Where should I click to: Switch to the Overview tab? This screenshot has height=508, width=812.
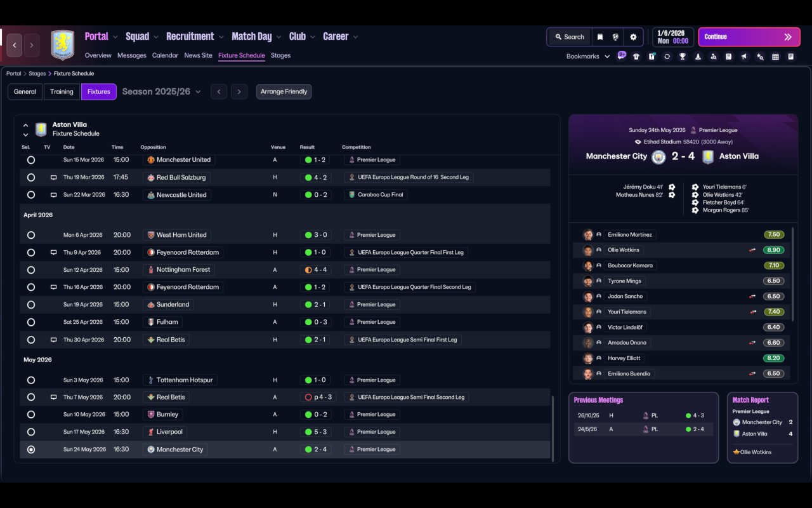click(x=98, y=56)
